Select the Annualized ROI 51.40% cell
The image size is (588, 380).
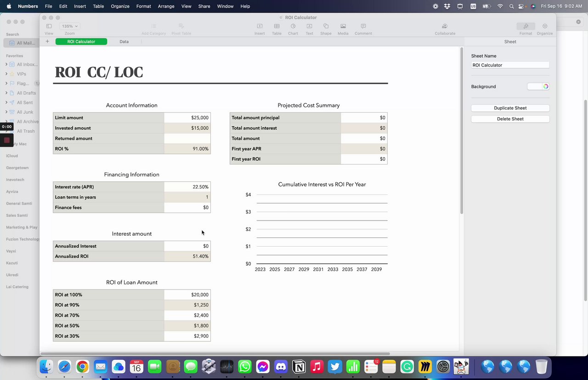tap(187, 256)
